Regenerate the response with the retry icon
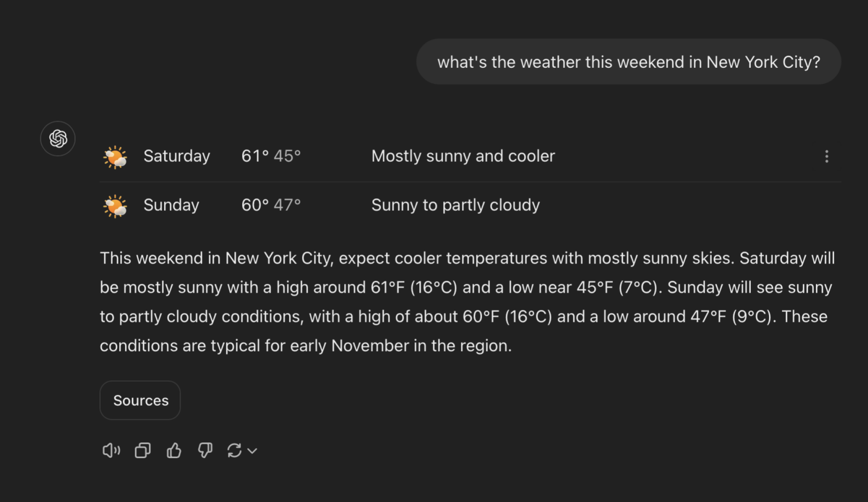 click(234, 450)
